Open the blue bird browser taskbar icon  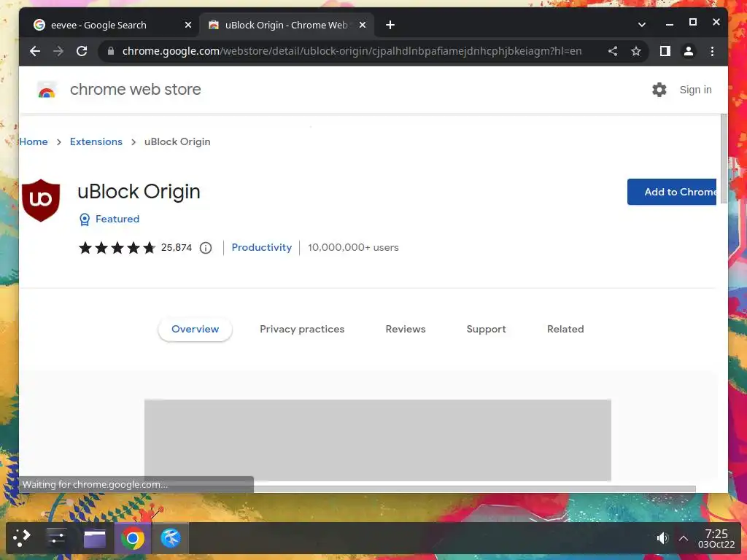pos(170,539)
